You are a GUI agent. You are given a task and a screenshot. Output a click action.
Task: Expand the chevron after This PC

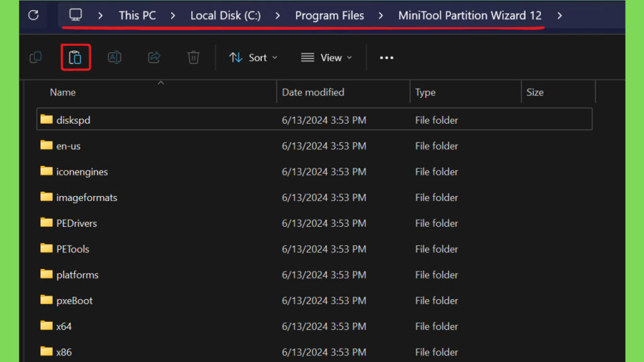tap(173, 16)
